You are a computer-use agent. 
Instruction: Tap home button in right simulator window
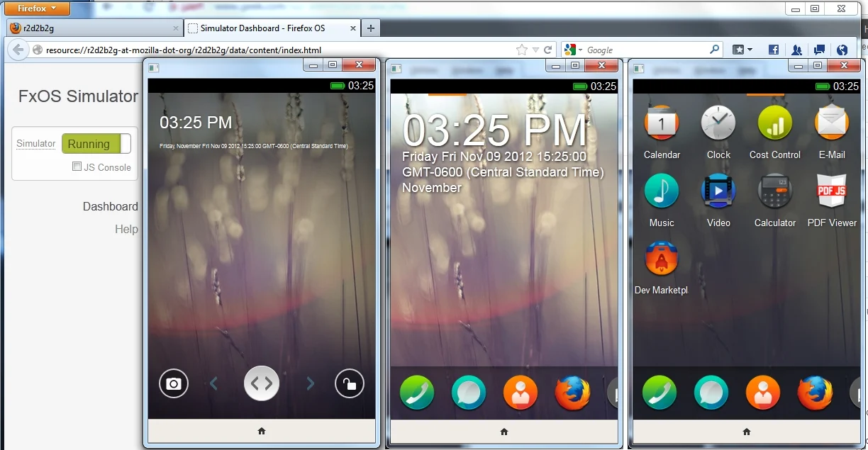(747, 432)
